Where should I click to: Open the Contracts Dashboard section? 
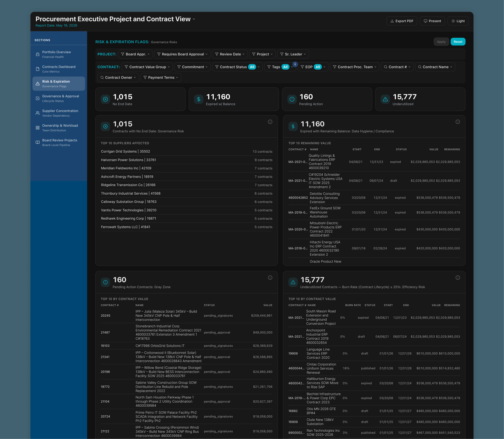[59, 69]
